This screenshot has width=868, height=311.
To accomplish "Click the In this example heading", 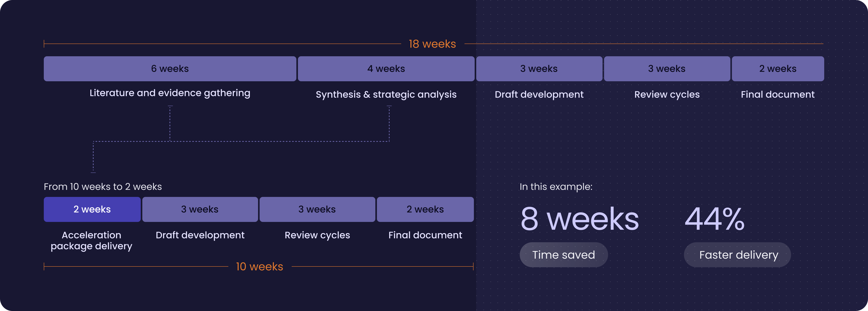I will pyautogui.click(x=556, y=187).
